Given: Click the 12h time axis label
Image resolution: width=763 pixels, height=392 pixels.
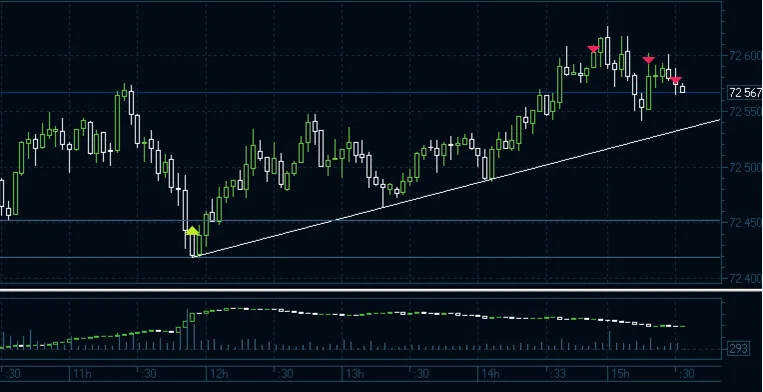Looking at the screenshot, I should (219, 374).
